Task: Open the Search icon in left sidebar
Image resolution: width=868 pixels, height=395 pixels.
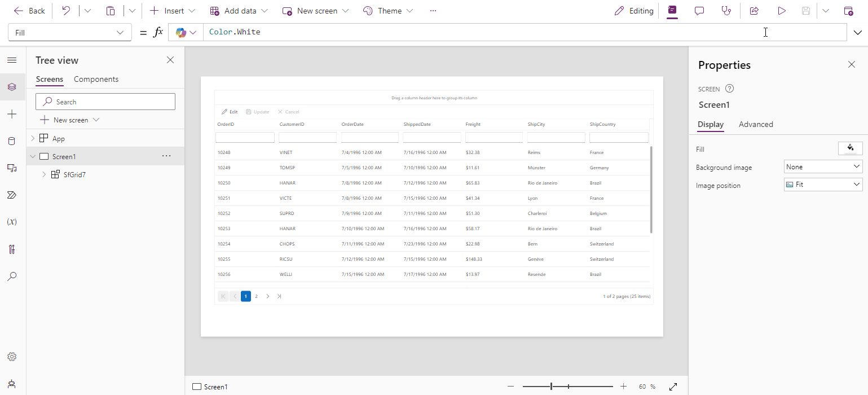Action: (x=12, y=276)
